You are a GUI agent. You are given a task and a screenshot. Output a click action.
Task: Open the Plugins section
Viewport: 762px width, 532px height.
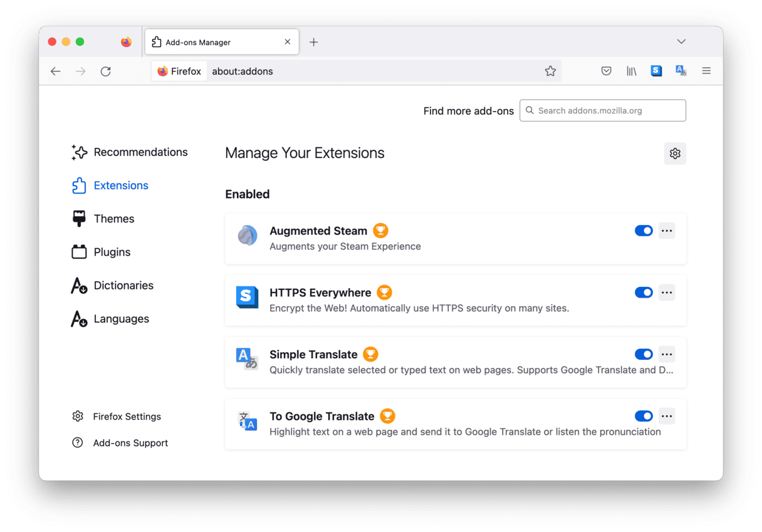pyautogui.click(x=102, y=252)
